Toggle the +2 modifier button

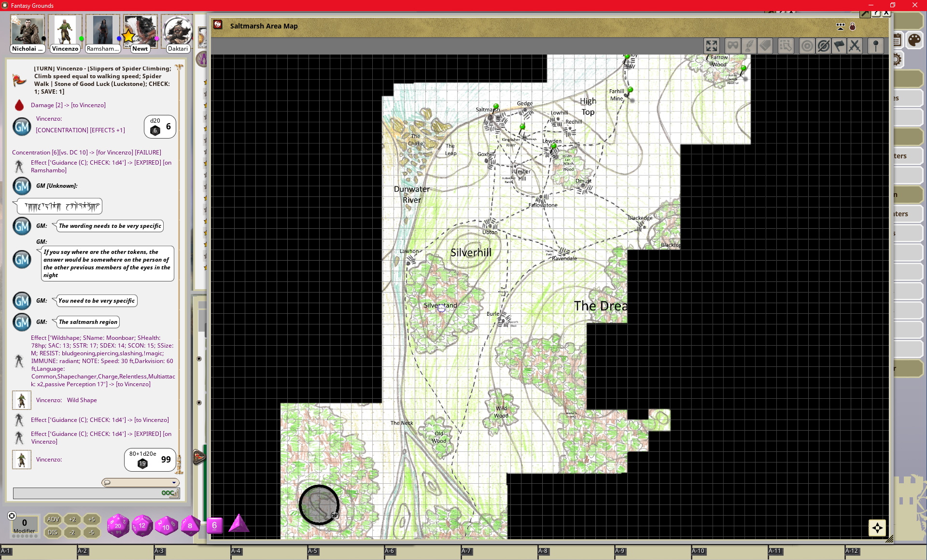72,519
